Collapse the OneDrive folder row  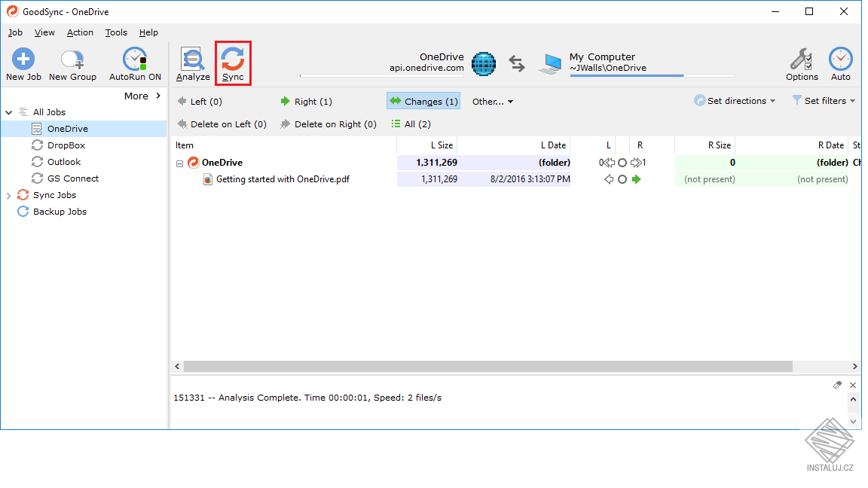coord(179,163)
